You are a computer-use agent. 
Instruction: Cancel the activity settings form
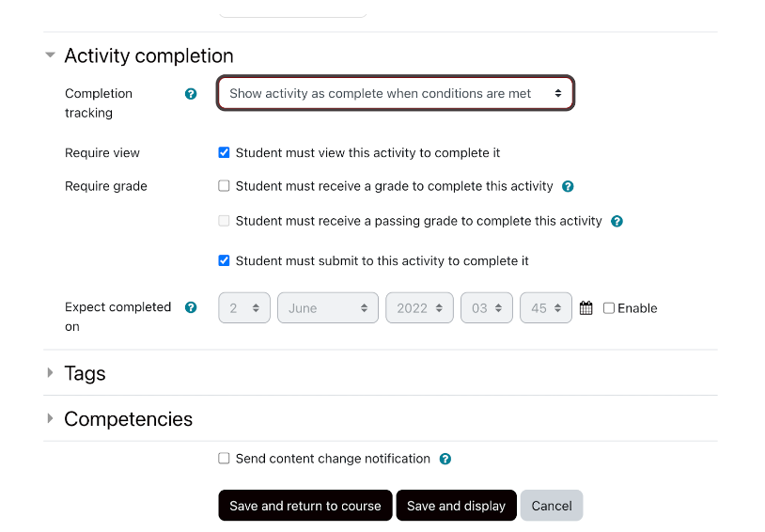click(x=552, y=506)
